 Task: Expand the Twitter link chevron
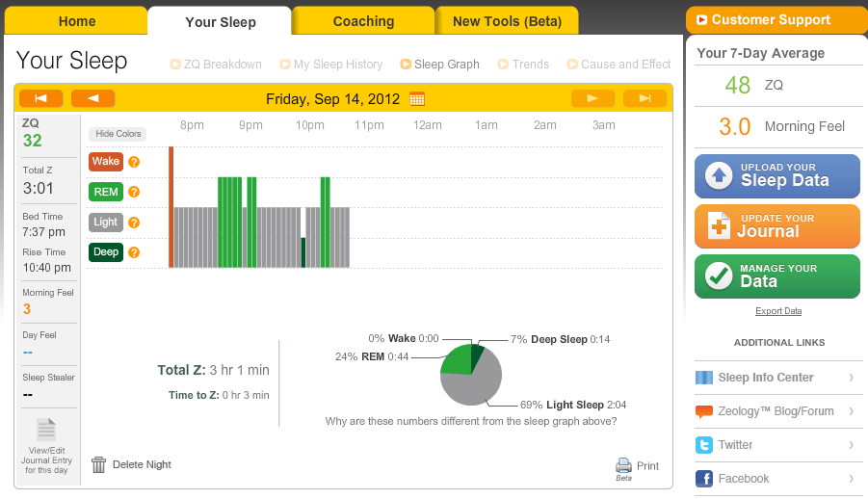pos(852,445)
